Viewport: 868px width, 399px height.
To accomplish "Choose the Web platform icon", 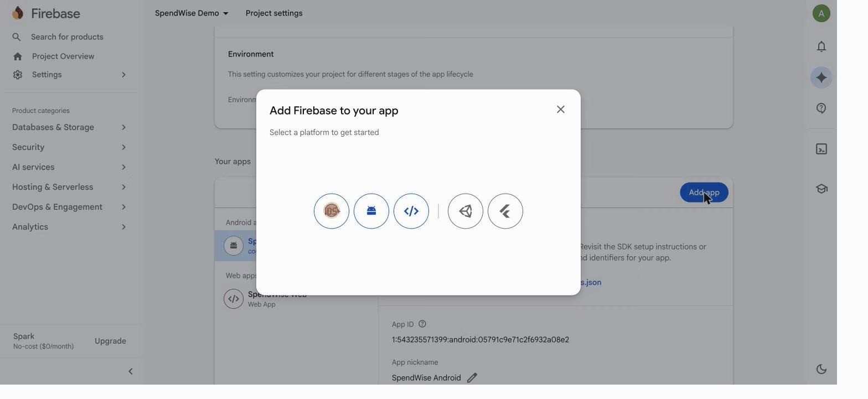I will (411, 211).
